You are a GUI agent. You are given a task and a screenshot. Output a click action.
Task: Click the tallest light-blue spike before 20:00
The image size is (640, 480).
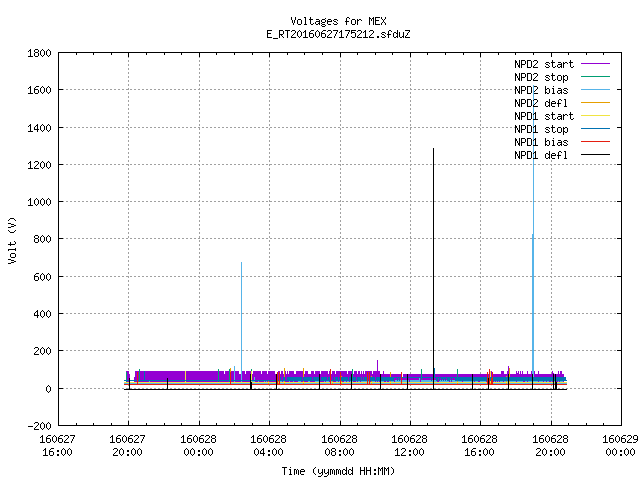tap(533, 229)
